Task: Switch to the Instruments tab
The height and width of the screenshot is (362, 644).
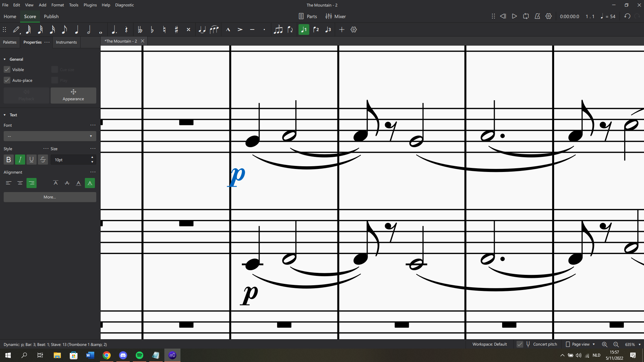Action: click(x=66, y=42)
